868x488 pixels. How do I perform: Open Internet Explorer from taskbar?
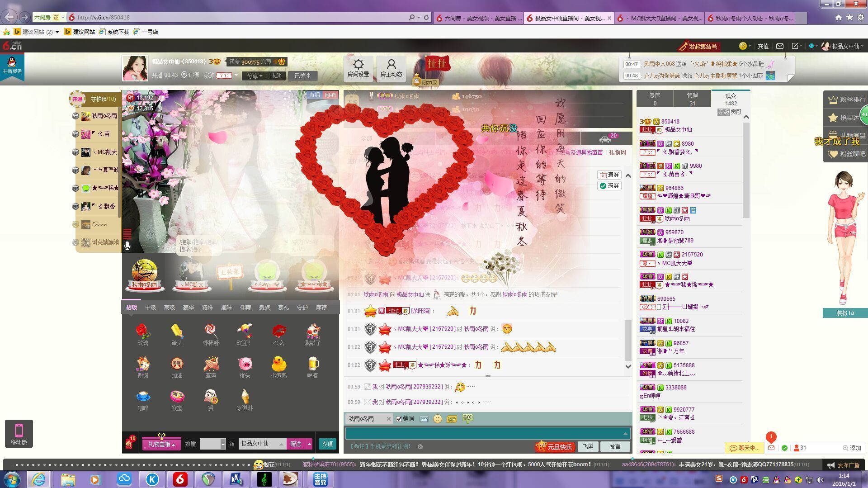(39, 479)
